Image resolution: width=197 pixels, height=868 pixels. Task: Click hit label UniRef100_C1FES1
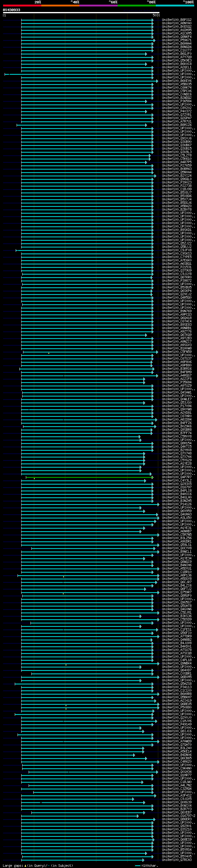pos(176,629)
